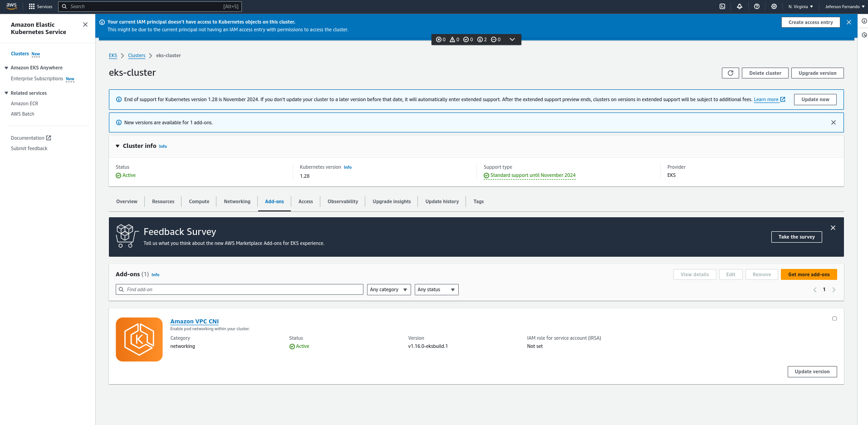Viewport: 868px width, 425px height.
Task: Open the Amazon VPC CNI add-on link
Action: coord(194,321)
